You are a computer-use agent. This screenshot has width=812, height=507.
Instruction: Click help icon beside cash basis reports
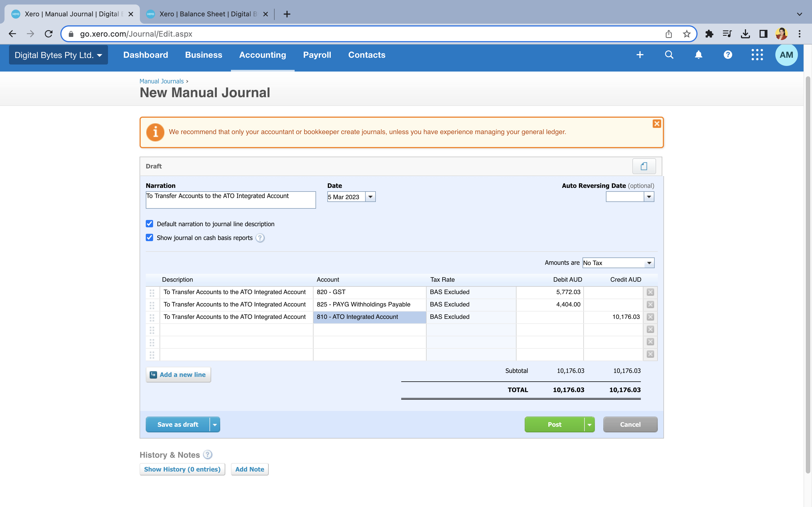tap(260, 238)
